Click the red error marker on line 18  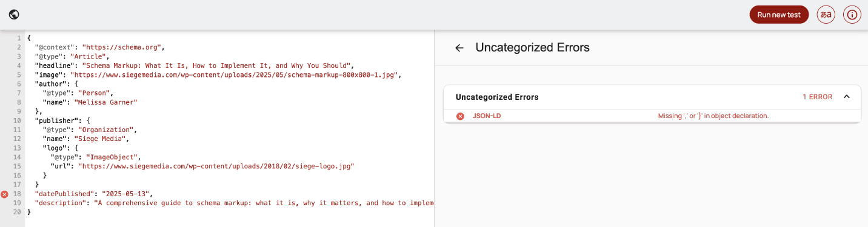pos(5,194)
